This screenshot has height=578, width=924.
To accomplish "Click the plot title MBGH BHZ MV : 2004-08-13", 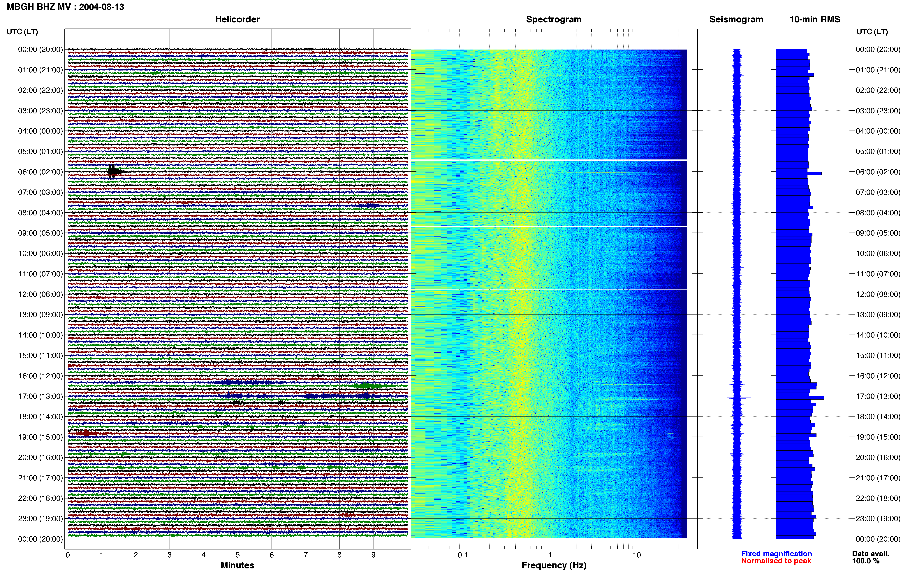I will 65,7.
